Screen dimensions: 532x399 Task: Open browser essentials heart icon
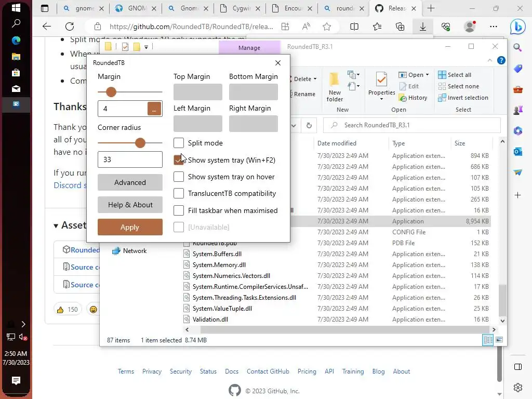point(446,26)
